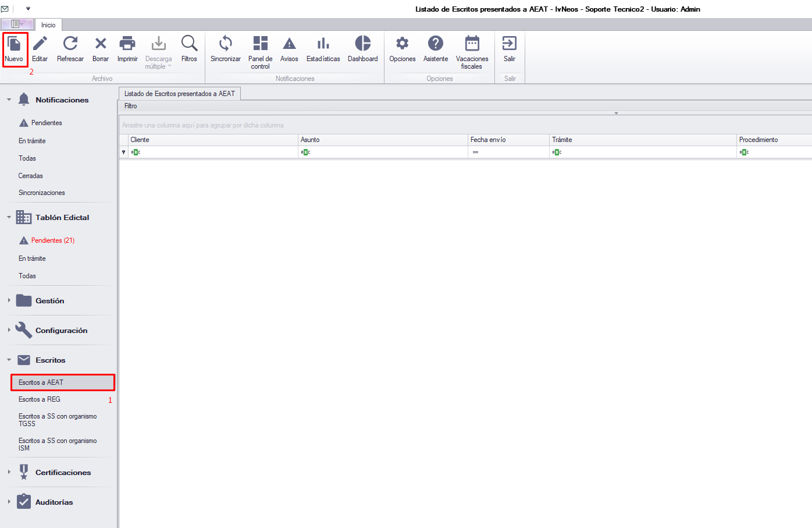The height and width of the screenshot is (528, 812).
Task: Expand the Auditorías sidebar section
Action: [x=9, y=502]
